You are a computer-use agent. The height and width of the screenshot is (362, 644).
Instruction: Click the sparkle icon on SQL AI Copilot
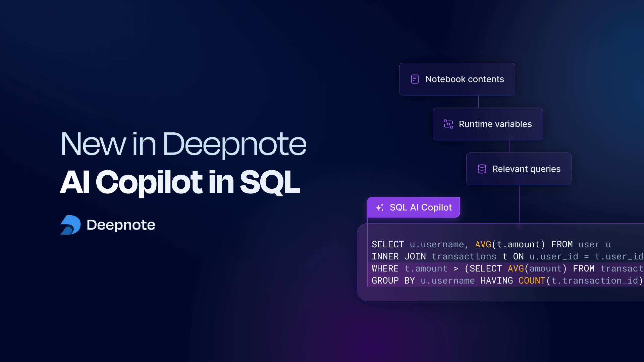pyautogui.click(x=380, y=207)
